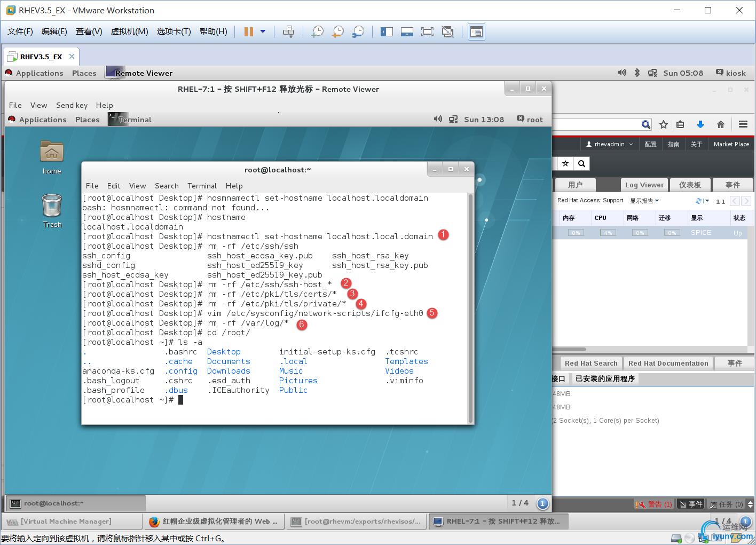Click the 警告 (1) alerts indicator
The image size is (756, 545).
click(655, 504)
